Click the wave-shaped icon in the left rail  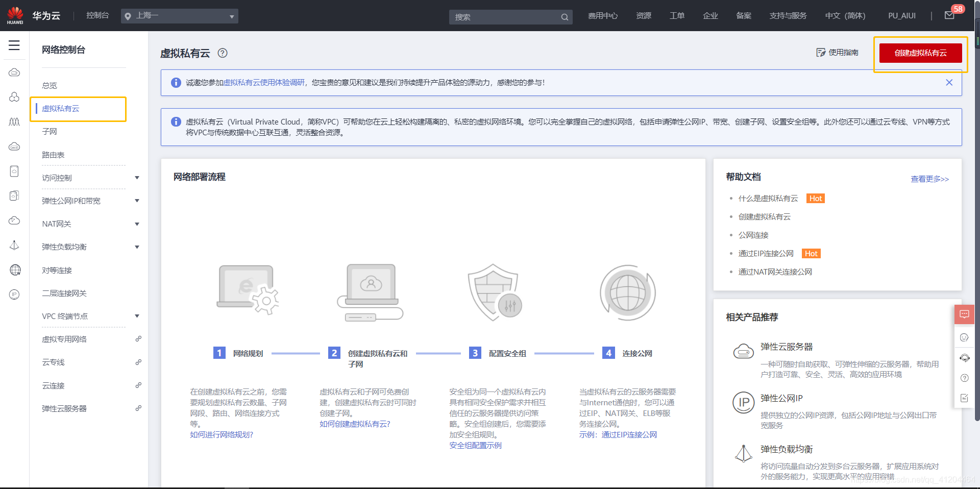[14, 121]
